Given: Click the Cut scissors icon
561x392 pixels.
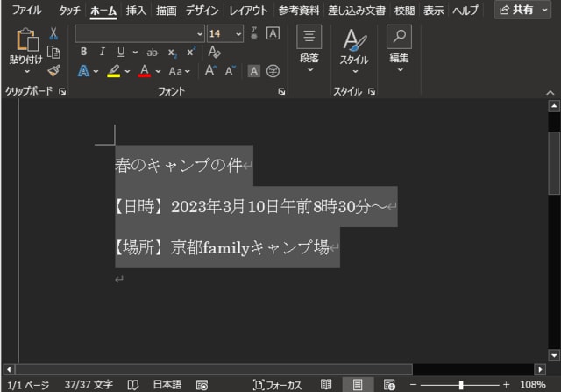Looking at the screenshot, I should (x=53, y=33).
